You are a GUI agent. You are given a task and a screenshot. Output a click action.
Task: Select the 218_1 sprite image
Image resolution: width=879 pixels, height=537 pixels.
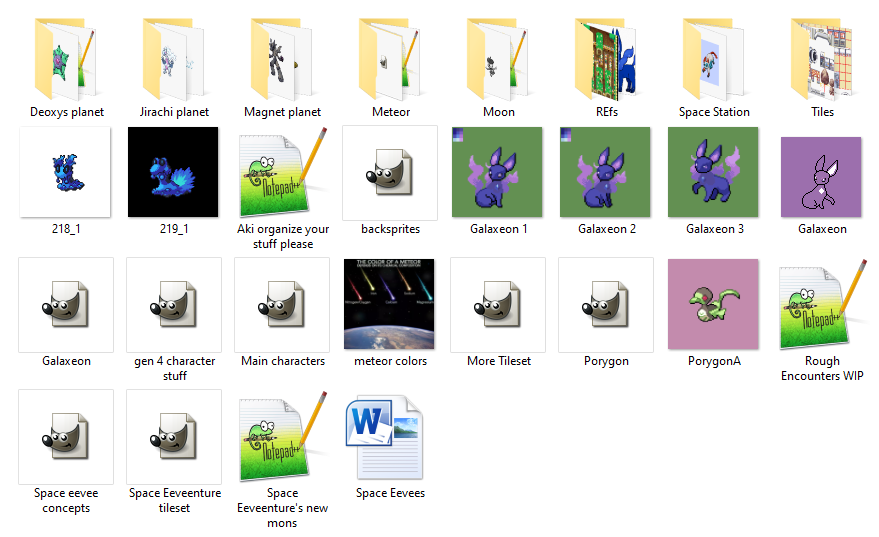(x=66, y=172)
